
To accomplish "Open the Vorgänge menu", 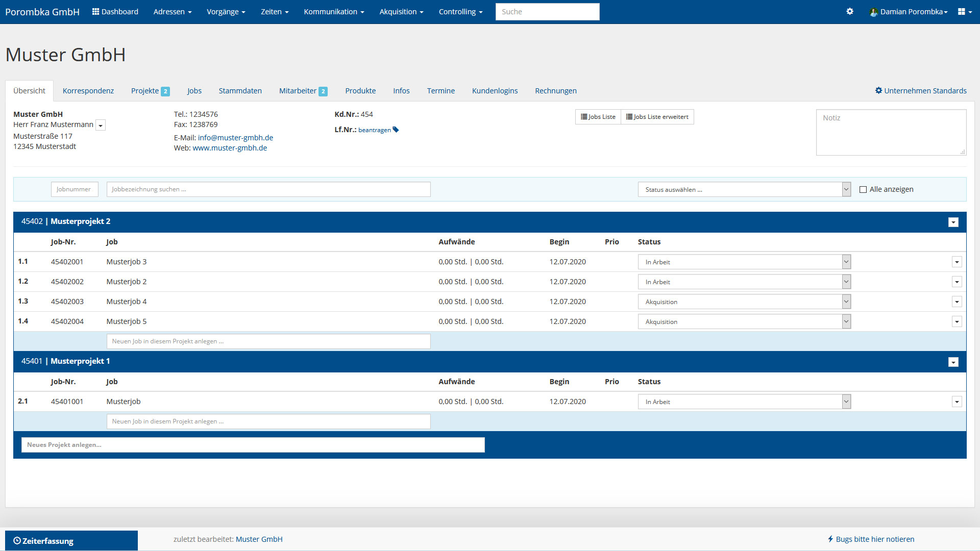I will tap(226, 11).
